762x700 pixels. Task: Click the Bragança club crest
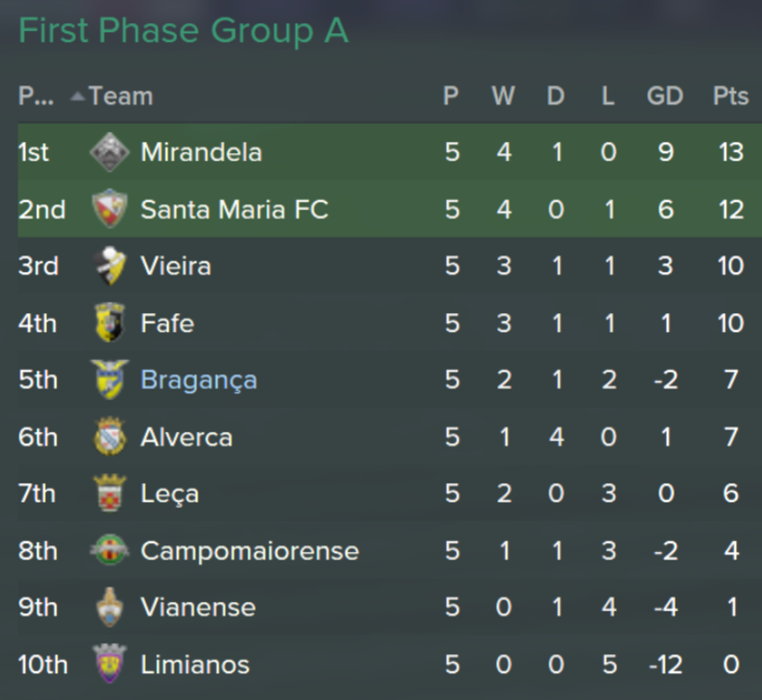tap(109, 379)
